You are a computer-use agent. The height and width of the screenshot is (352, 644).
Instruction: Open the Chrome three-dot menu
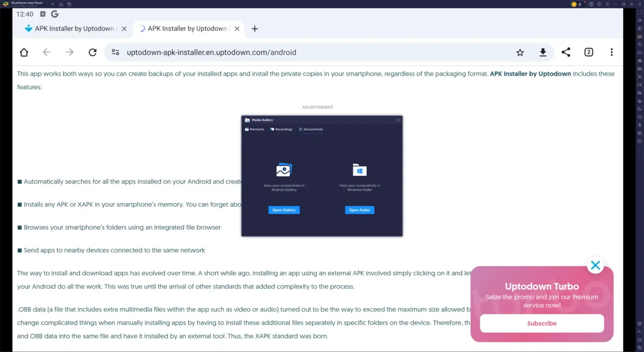click(x=612, y=52)
